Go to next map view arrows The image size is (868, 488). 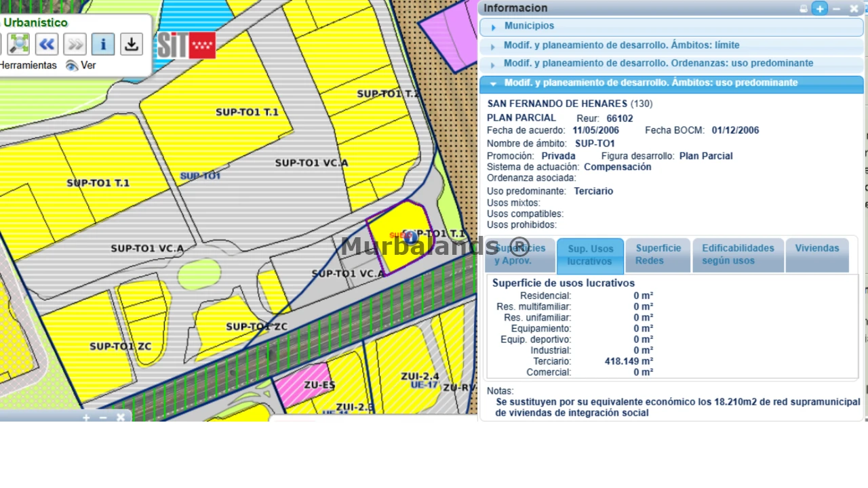point(75,44)
